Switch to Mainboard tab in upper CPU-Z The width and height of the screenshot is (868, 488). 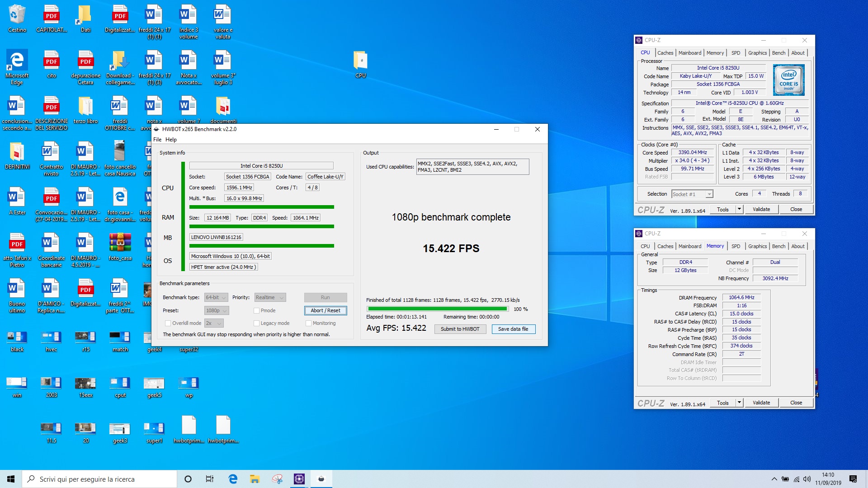[689, 53]
